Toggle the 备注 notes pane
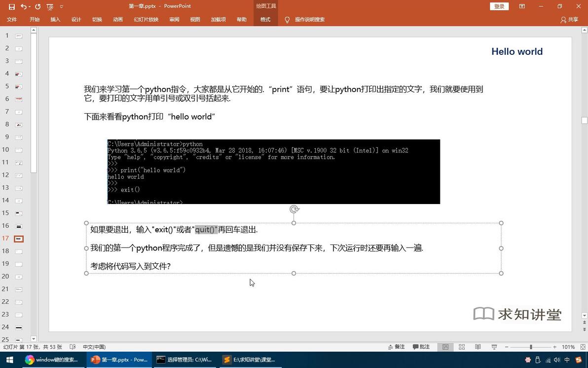Image resolution: width=588 pixels, height=368 pixels. (397, 347)
